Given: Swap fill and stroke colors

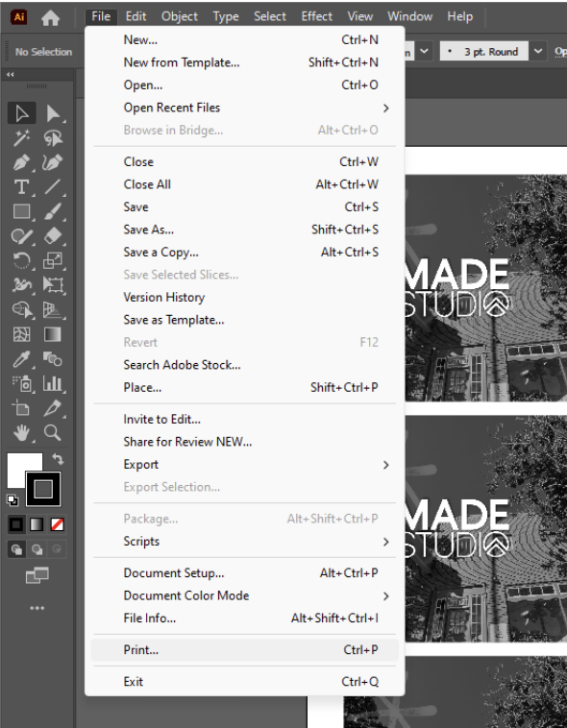Looking at the screenshot, I should pyautogui.click(x=58, y=459).
